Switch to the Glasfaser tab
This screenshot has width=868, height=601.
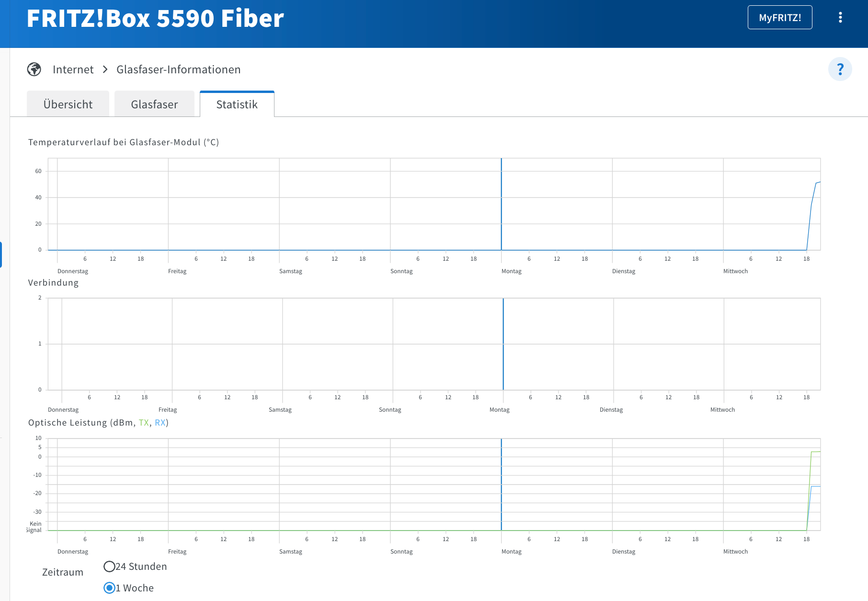coord(154,104)
